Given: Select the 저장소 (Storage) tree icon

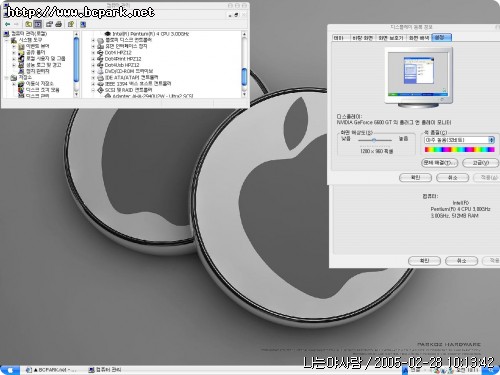Looking at the screenshot, I should click(x=14, y=78).
